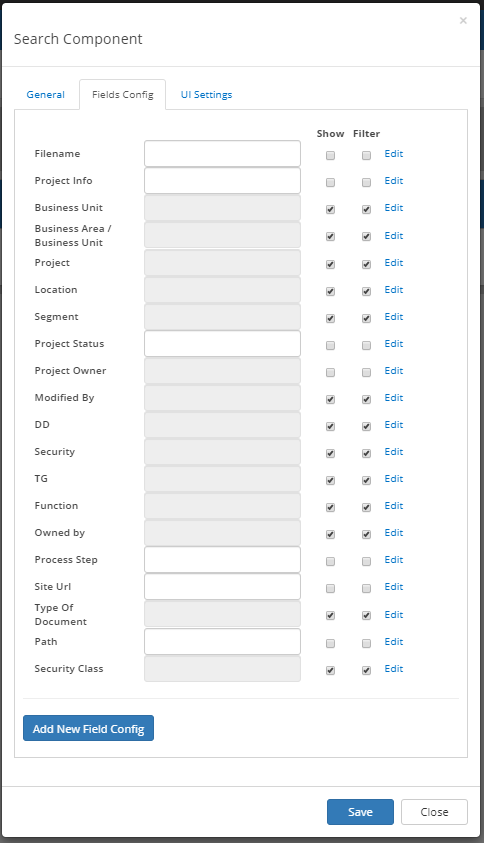
Task: Click Edit link for Segment
Action: (x=394, y=317)
